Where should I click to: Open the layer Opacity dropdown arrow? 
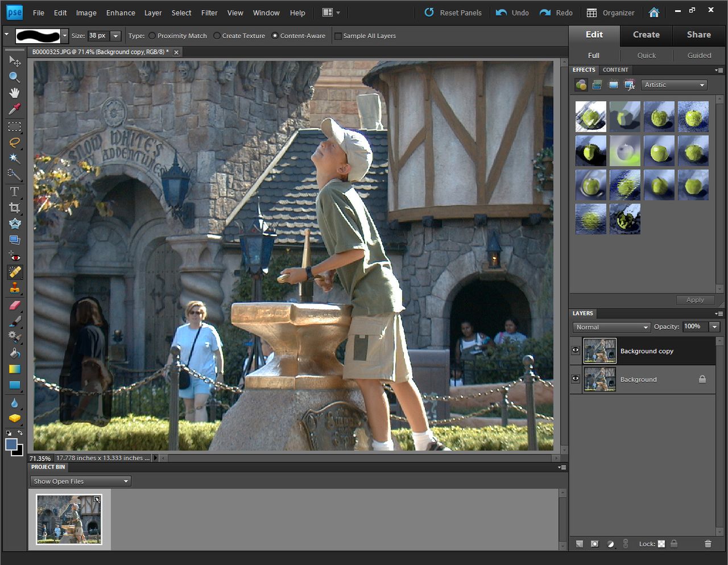(714, 327)
